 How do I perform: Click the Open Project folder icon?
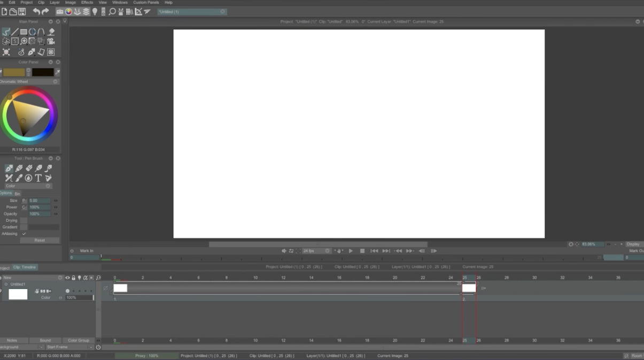click(13, 11)
